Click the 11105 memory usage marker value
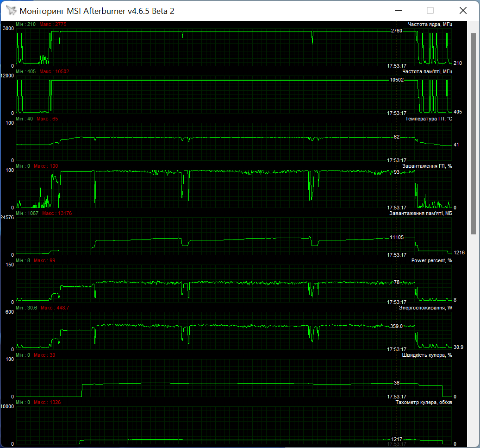 click(x=396, y=237)
